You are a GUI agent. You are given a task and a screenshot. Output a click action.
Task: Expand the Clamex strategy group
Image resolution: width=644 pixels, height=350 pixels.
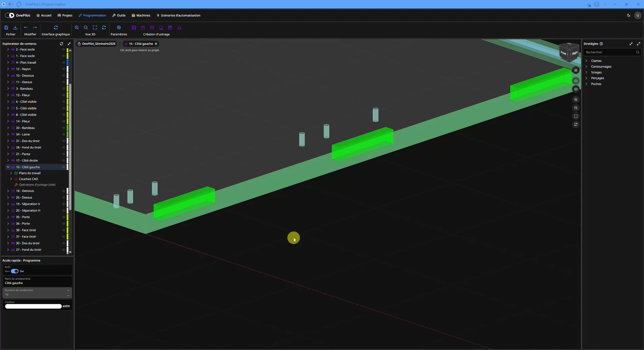click(x=586, y=61)
